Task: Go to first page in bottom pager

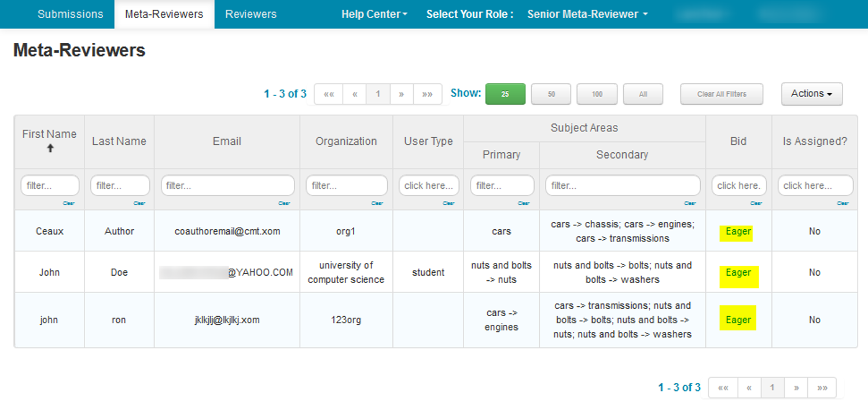Action: pyautogui.click(x=723, y=387)
